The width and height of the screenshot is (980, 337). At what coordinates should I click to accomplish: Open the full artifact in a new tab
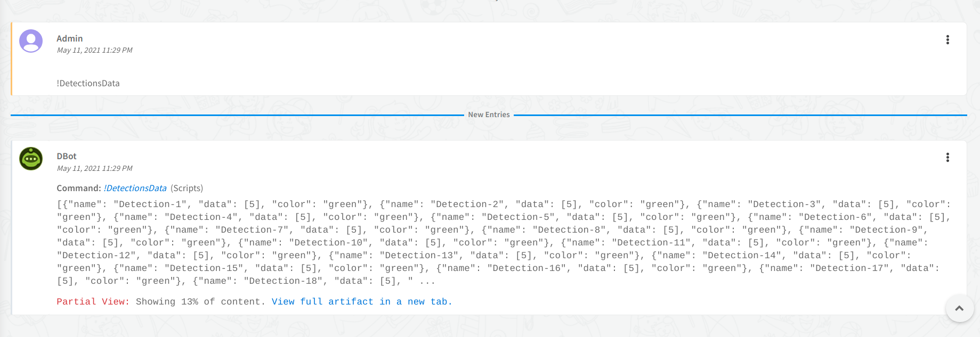(x=361, y=302)
